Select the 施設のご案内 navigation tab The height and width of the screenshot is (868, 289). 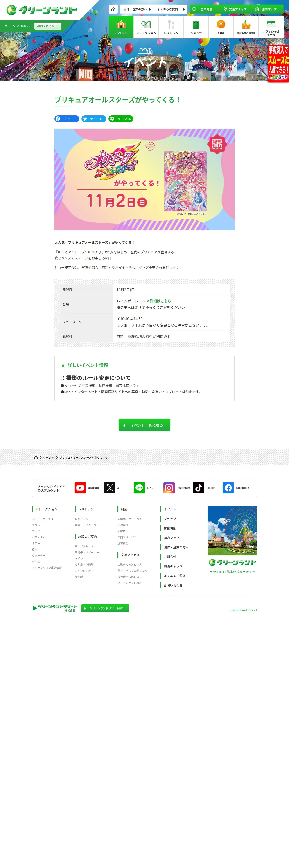click(x=246, y=27)
